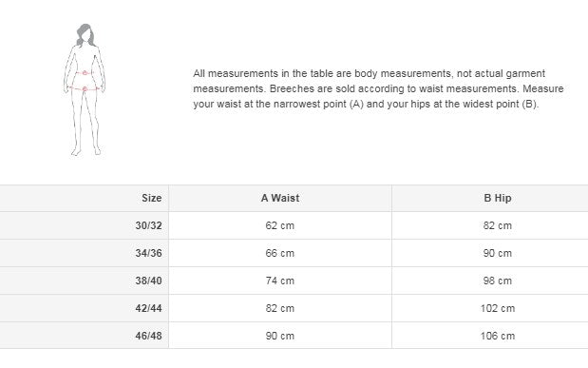The width and height of the screenshot is (588, 368).
Task: Select the 90 cm waist cell in last row
Action: coord(280,336)
